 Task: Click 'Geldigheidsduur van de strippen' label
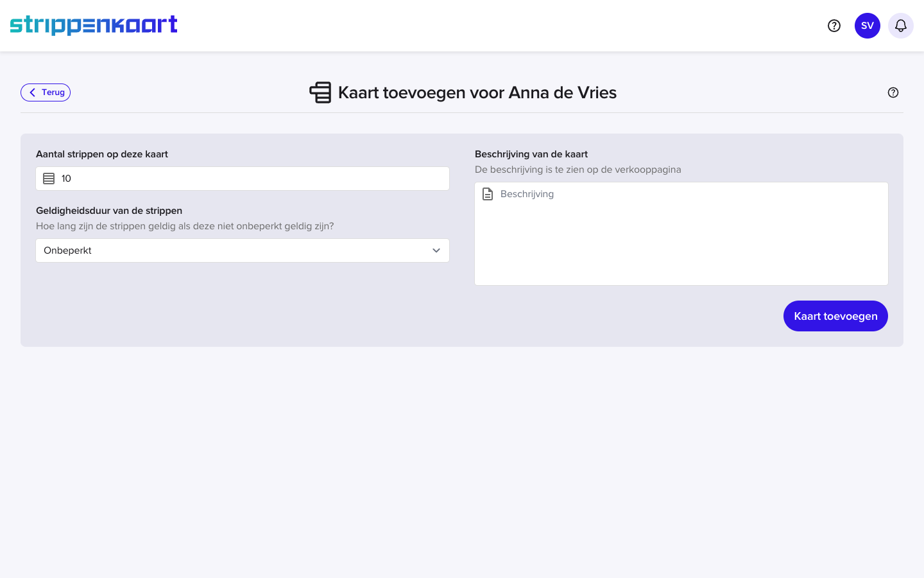tap(109, 211)
